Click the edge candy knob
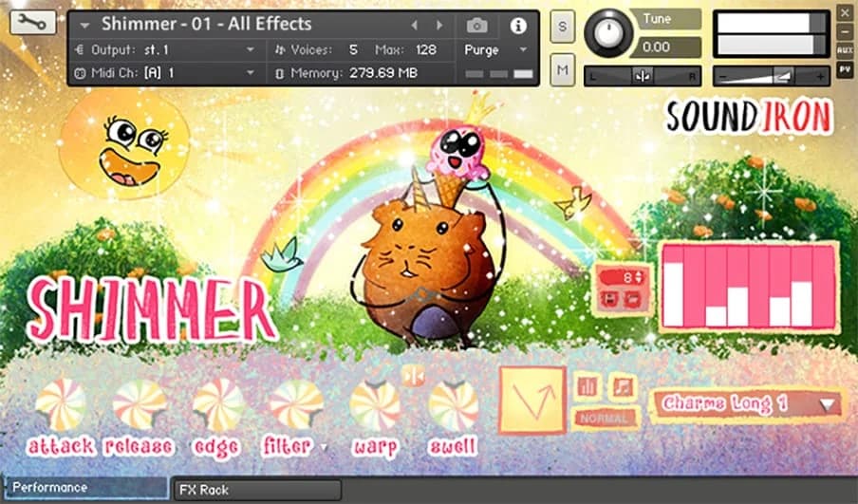The width and height of the screenshot is (858, 504). click(x=217, y=405)
